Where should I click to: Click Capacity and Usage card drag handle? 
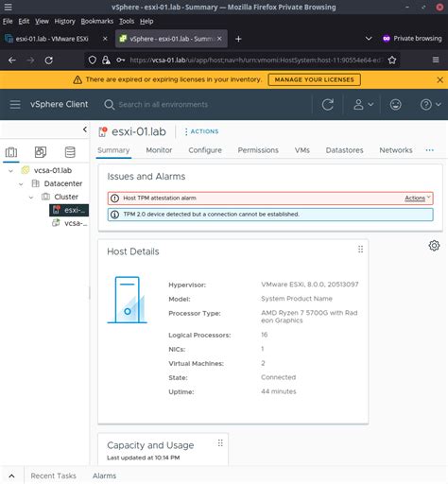[x=220, y=443]
